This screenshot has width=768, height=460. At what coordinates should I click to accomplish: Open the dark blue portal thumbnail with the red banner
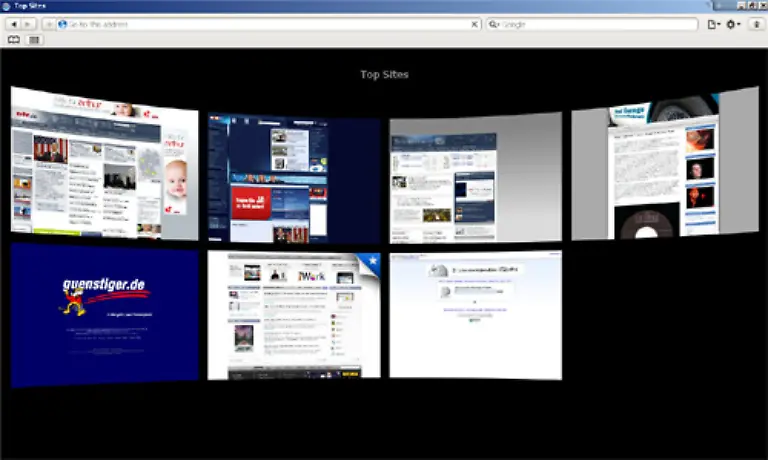pos(294,178)
